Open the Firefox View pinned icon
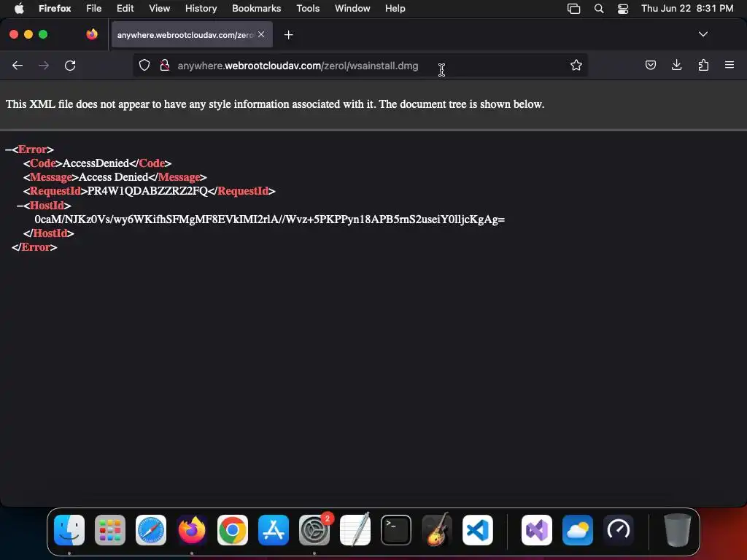The height and width of the screenshot is (560, 747). point(92,34)
